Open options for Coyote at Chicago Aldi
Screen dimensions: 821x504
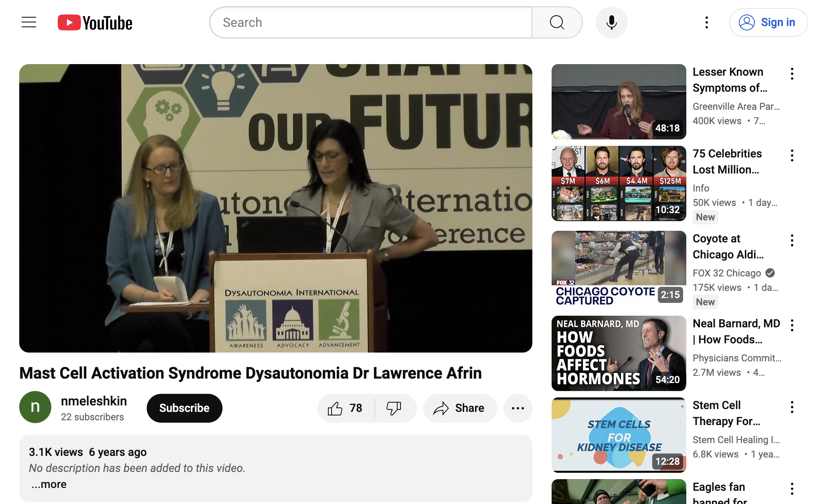[792, 240]
